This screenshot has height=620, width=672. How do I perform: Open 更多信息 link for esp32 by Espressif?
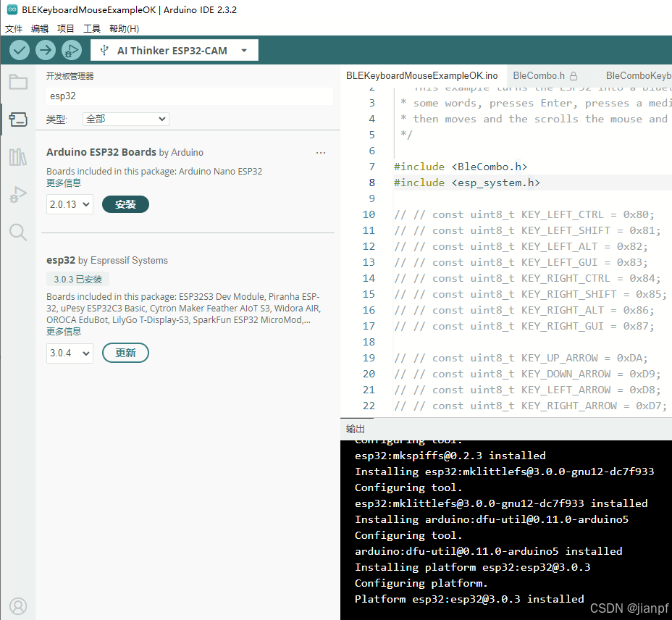(64, 332)
